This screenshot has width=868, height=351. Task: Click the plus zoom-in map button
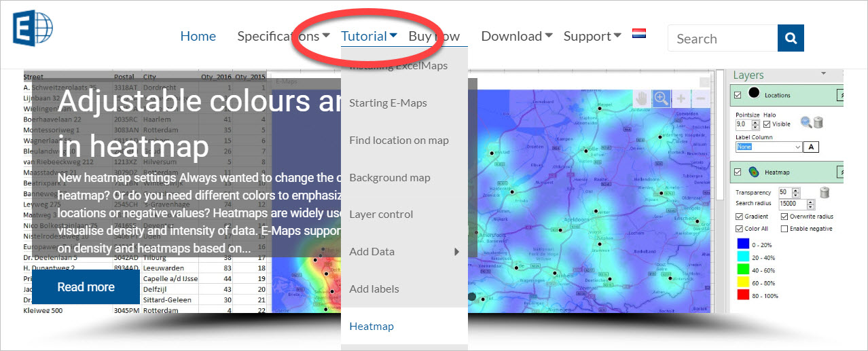681,99
